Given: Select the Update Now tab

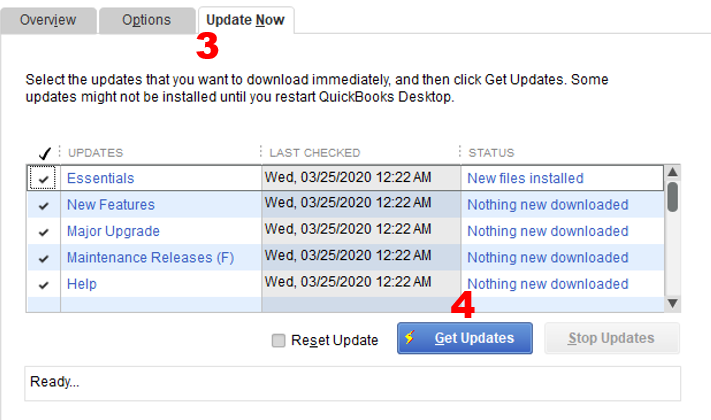Looking at the screenshot, I should (245, 20).
